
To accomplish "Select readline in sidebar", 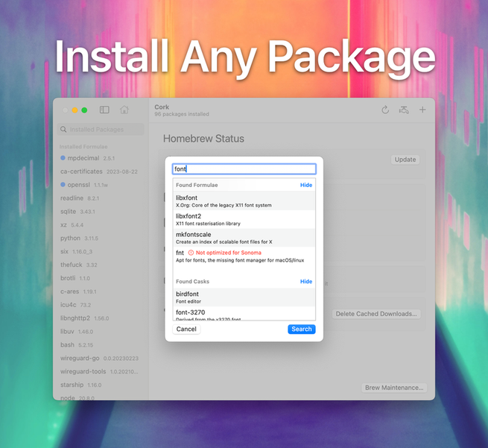I will click(x=101, y=198).
